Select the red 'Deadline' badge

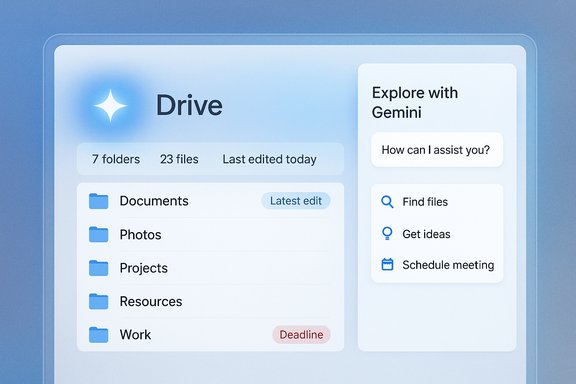tap(301, 335)
